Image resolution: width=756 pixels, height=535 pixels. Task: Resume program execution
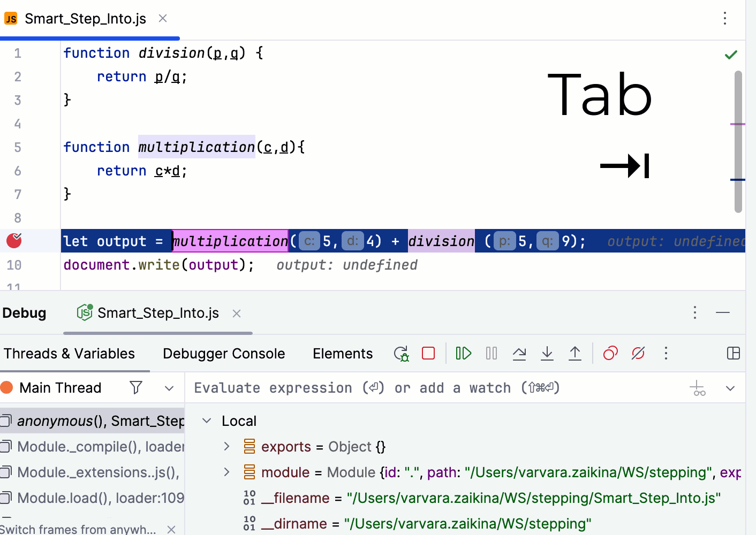pos(463,353)
